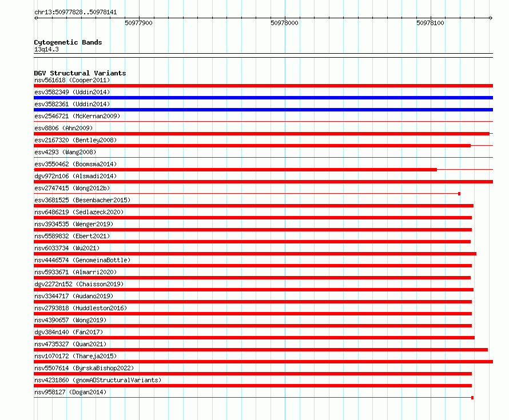Click the Cytogenetic Bands track title

68,42
